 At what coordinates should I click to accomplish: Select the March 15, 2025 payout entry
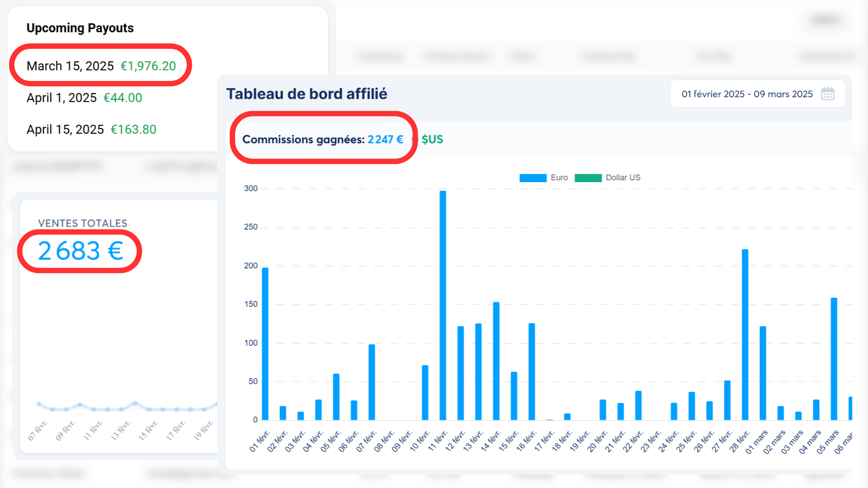[101, 66]
